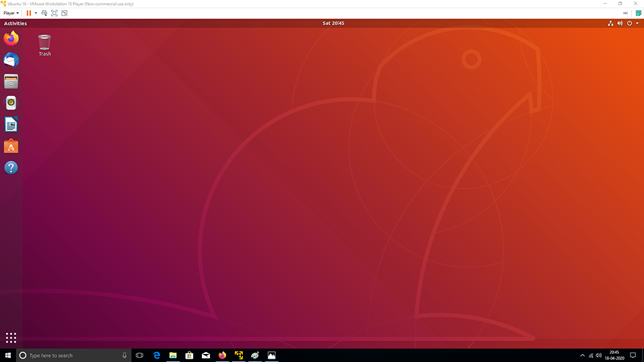Image resolution: width=644 pixels, height=362 pixels.
Task: Toggle VMware Unity mode icon
Action: pyautogui.click(x=64, y=13)
